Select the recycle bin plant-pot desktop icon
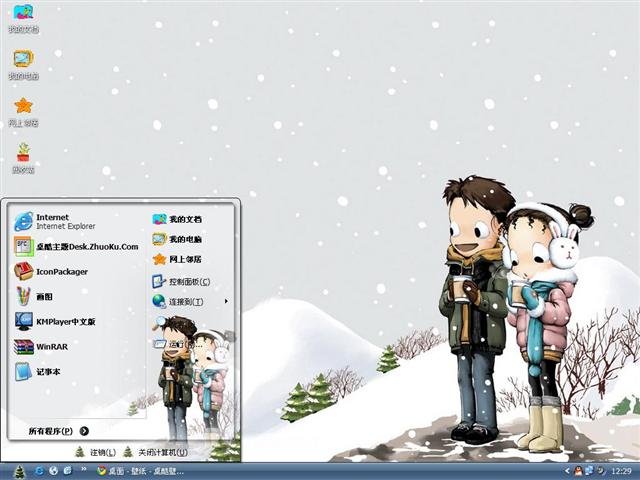This screenshot has width=640, height=480. [24, 158]
